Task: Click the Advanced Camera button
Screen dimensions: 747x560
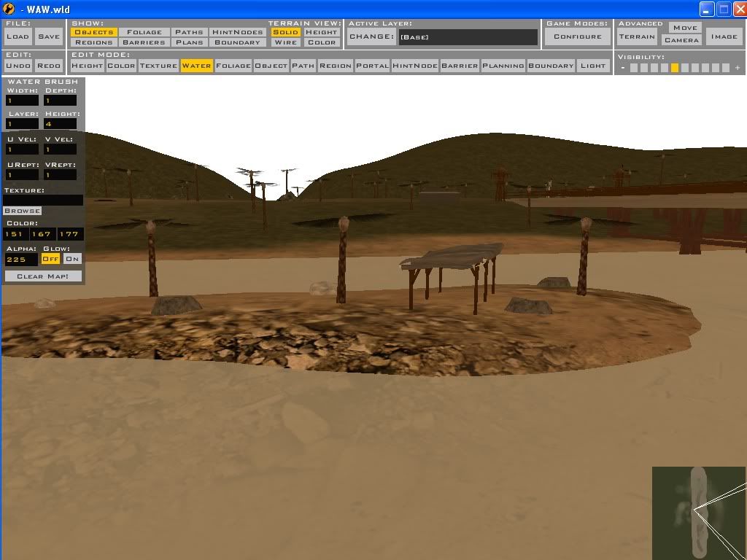Action: point(681,40)
